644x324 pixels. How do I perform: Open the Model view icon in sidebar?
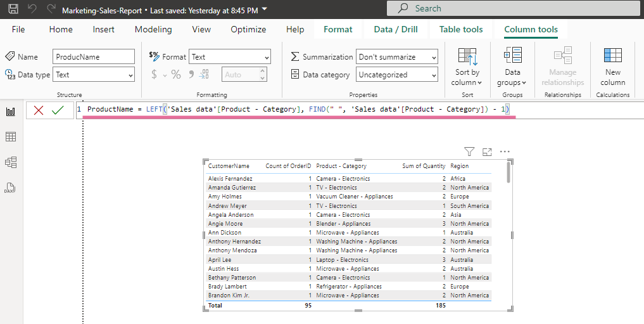(x=11, y=162)
